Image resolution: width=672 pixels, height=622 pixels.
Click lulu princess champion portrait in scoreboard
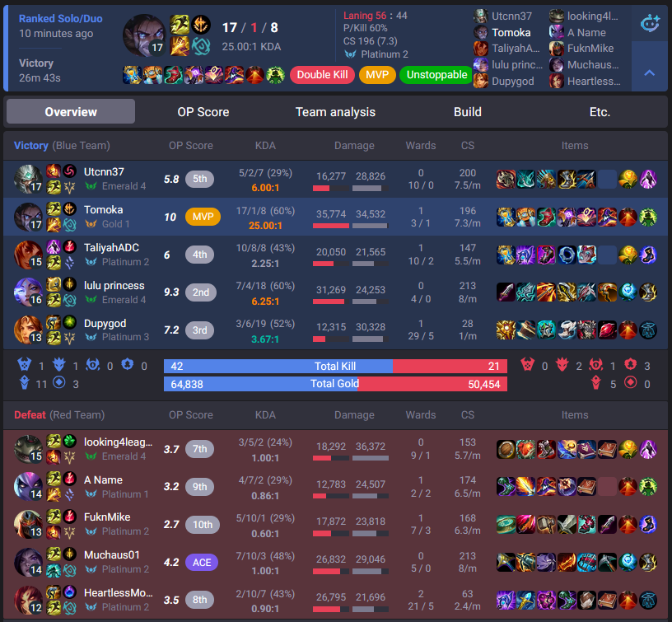(28, 292)
